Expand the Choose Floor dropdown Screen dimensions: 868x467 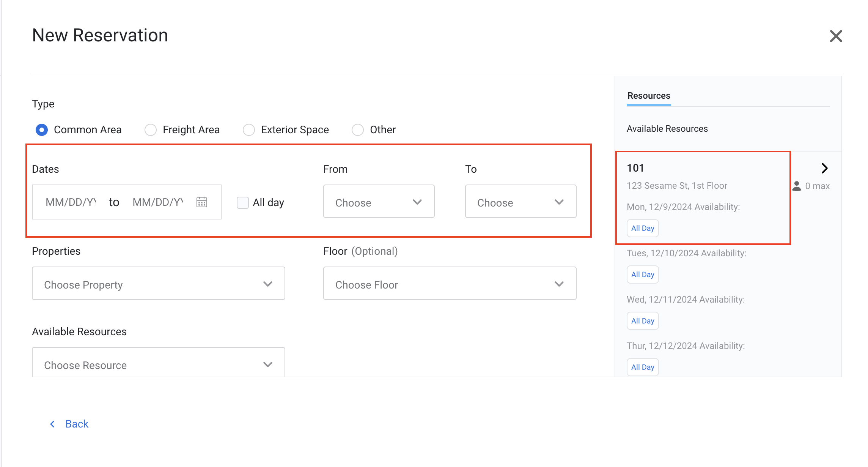pos(450,284)
